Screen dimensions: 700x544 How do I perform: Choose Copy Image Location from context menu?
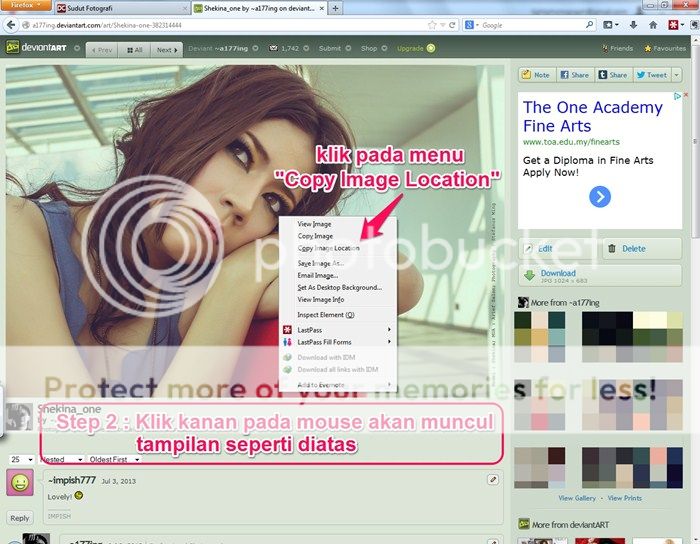tap(328, 248)
